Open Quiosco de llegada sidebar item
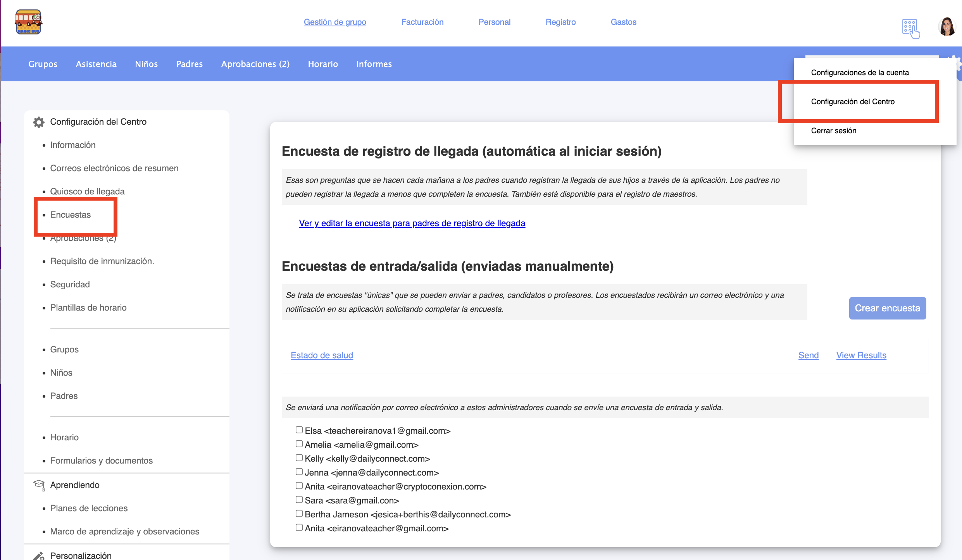The image size is (962, 560). (87, 191)
